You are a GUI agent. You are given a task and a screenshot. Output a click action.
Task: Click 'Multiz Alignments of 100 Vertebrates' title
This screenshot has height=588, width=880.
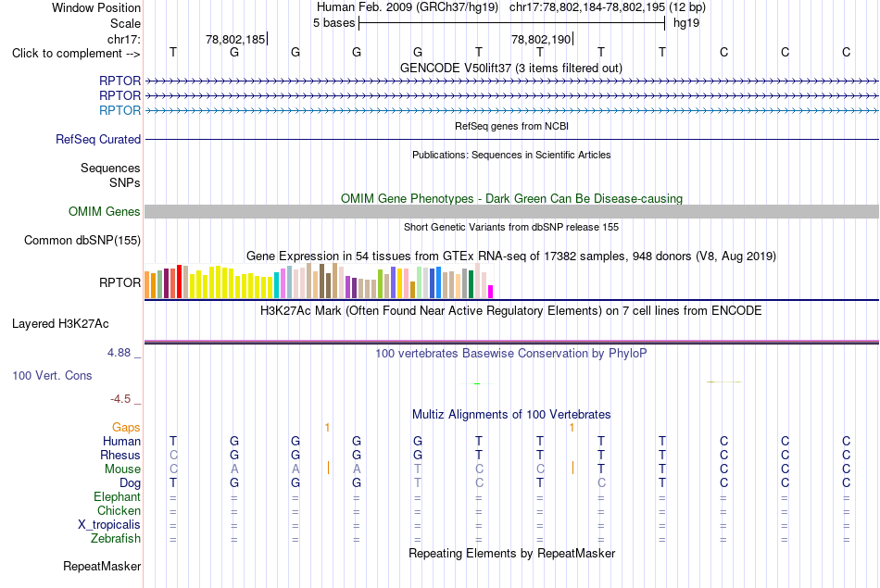coord(511,415)
